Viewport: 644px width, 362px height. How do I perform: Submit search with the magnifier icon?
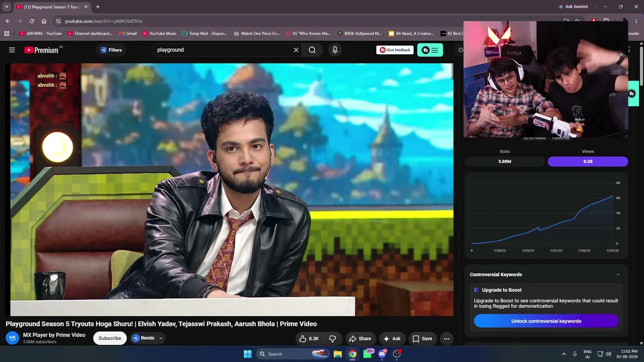(312, 50)
